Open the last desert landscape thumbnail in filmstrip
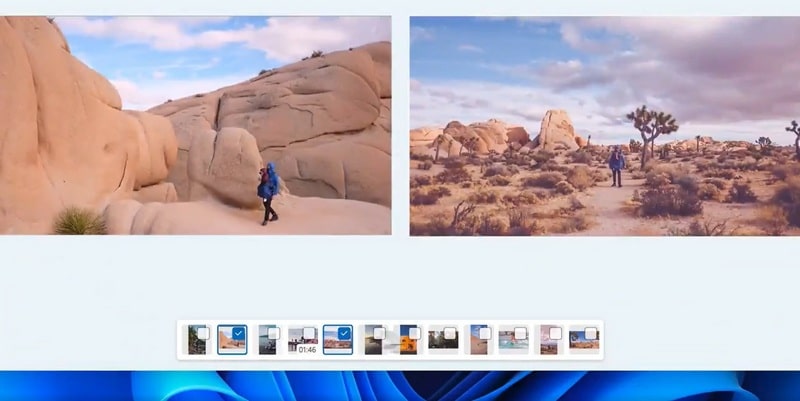 tap(583, 342)
